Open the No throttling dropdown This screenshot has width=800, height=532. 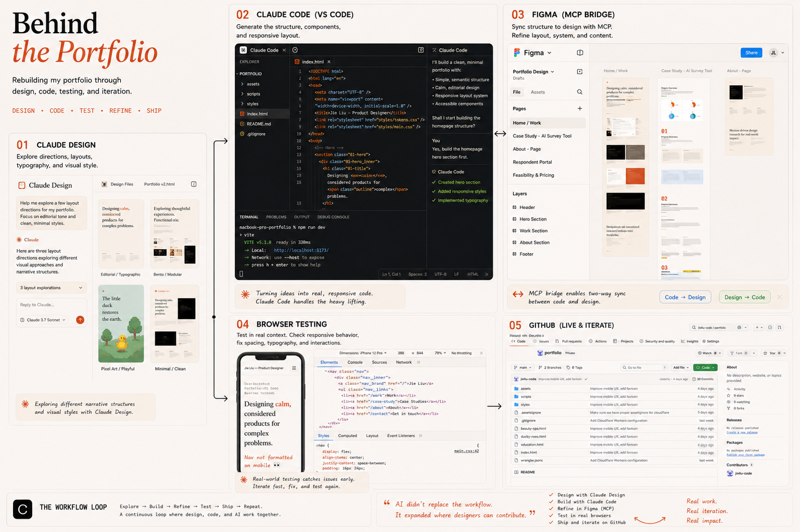pos(461,353)
